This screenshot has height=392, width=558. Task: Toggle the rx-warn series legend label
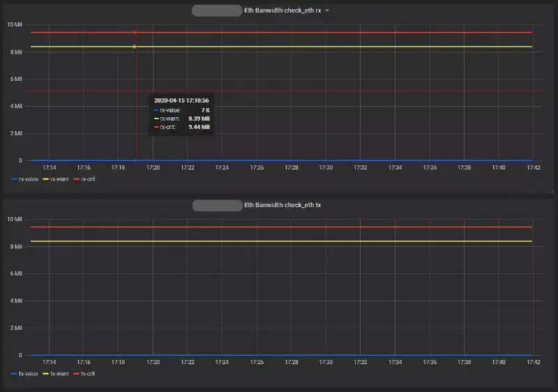[x=60, y=179]
